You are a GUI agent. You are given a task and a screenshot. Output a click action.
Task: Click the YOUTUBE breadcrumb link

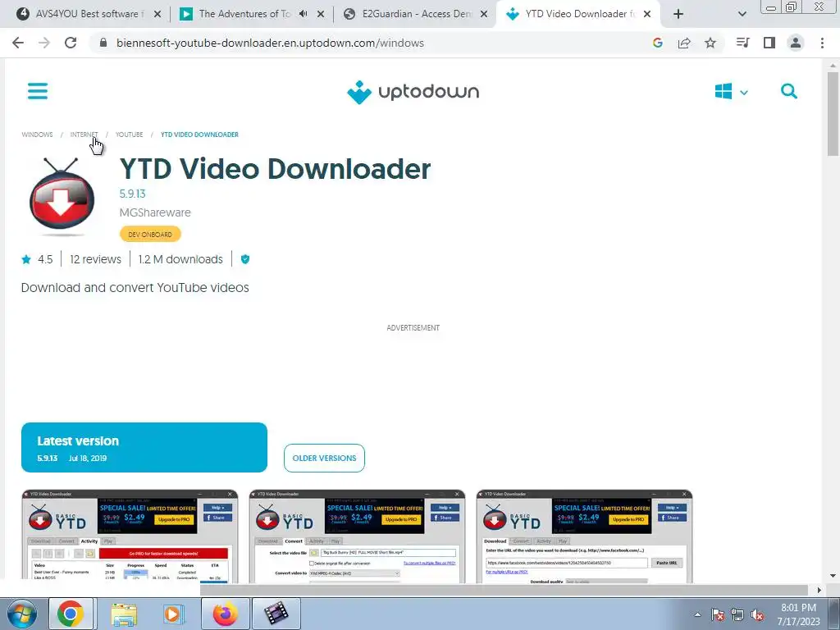click(129, 135)
